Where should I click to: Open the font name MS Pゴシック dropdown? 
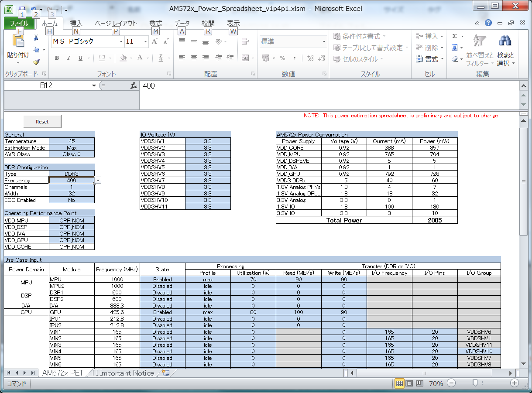coord(121,41)
